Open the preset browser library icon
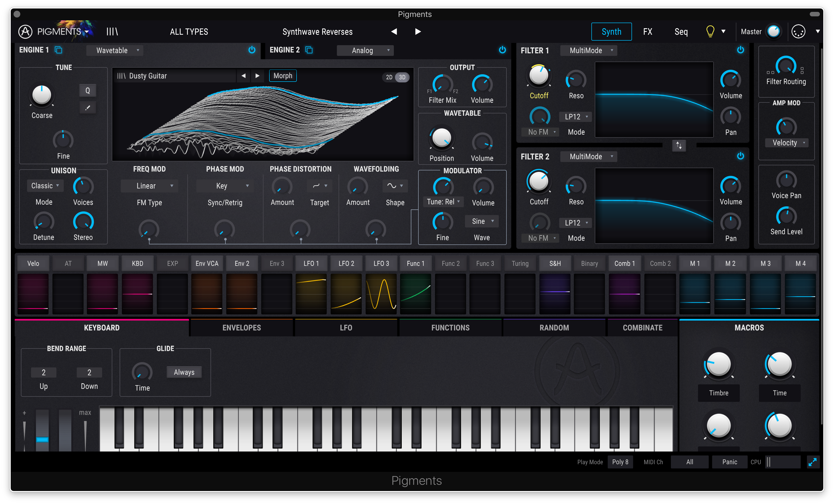The height and width of the screenshot is (504, 834). pos(112,32)
